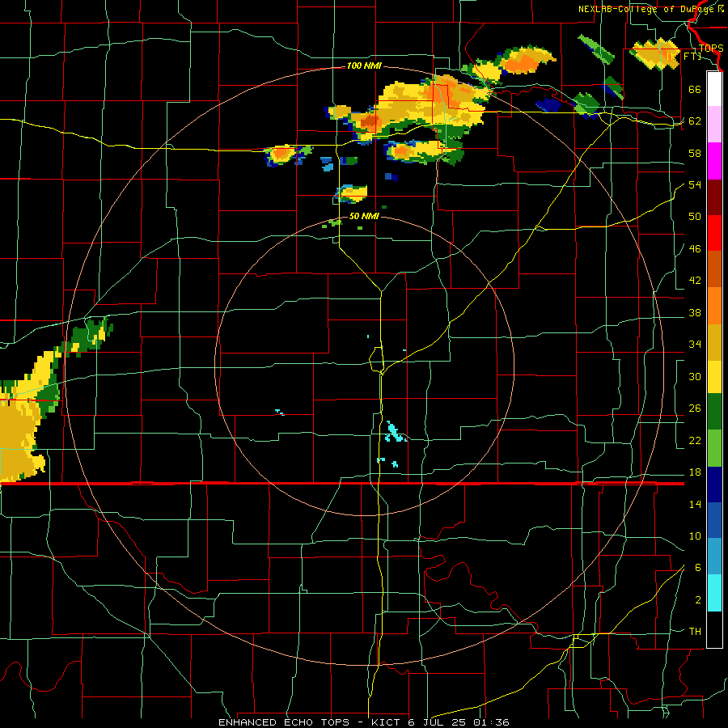The image size is (728, 728).
Task: Click the medium blue legend swatch
Action: click(714, 520)
